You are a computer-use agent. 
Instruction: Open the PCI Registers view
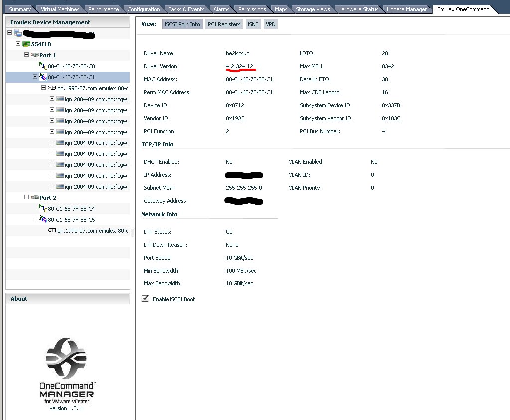[224, 24]
